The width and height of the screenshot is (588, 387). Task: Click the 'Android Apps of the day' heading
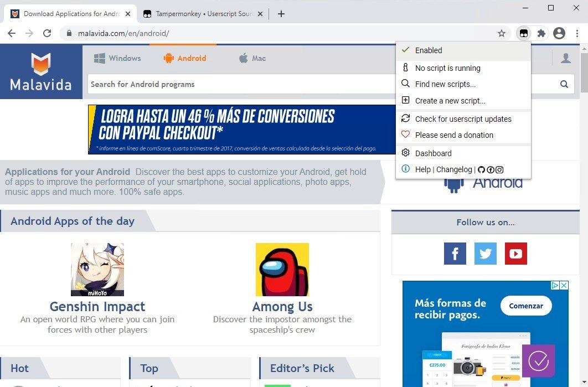[x=73, y=221]
